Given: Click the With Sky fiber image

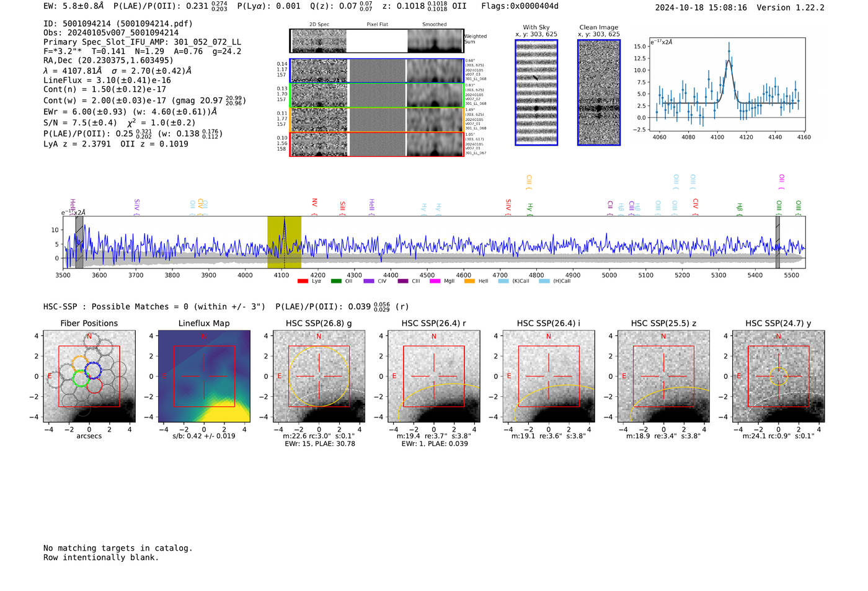Looking at the screenshot, I should pos(536,92).
